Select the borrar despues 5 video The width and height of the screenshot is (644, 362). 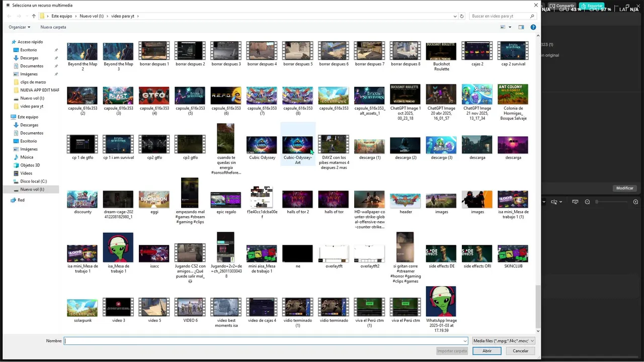point(298,54)
